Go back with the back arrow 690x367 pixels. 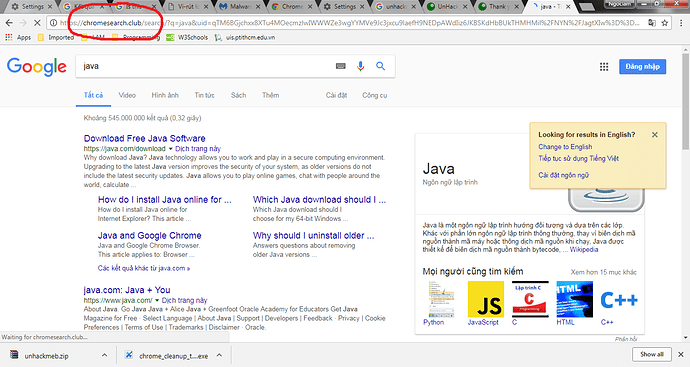click(9, 22)
